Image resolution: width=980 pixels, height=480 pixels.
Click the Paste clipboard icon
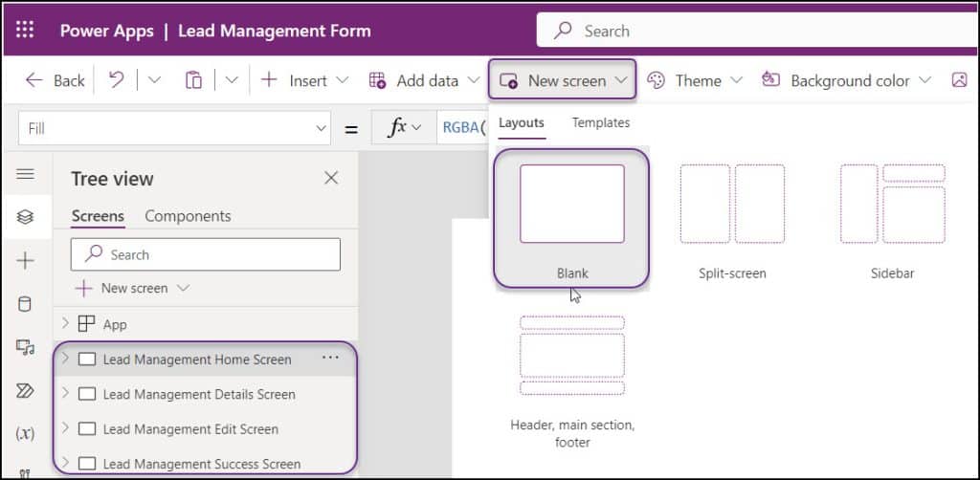click(193, 80)
